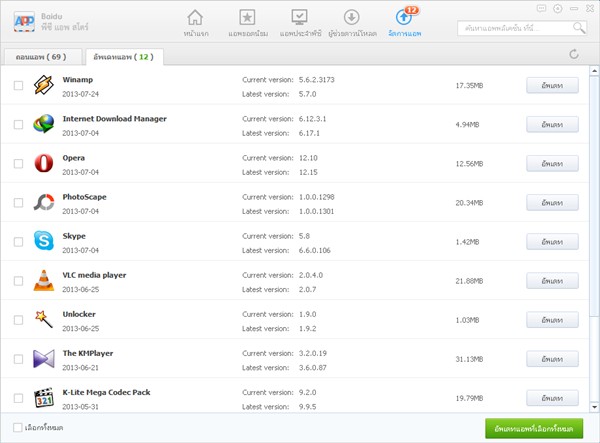Tick the Unlocker checkbox
Viewport: 600px width, 443px height.
point(18,320)
